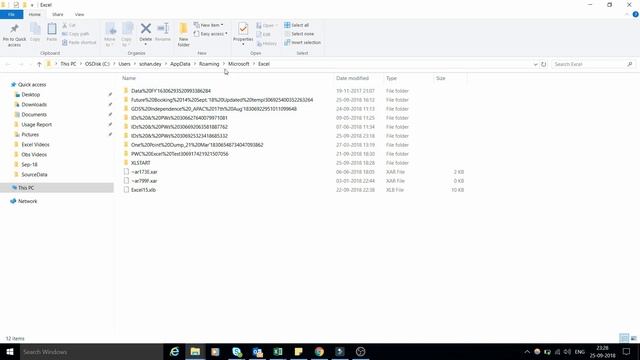640x360 pixels.
Task: Open the Copy to dropdown
Action: pos(127,35)
